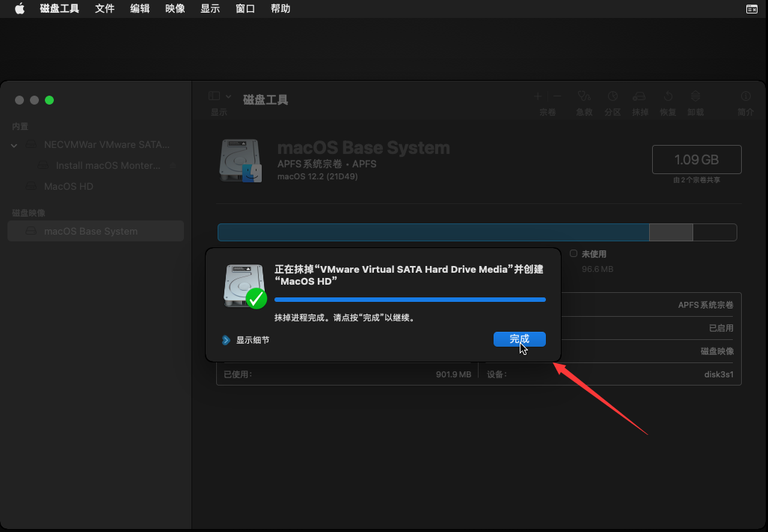Click the APFS 系统宗卷 table value
Image resolution: width=768 pixels, height=532 pixels.
[705, 305]
